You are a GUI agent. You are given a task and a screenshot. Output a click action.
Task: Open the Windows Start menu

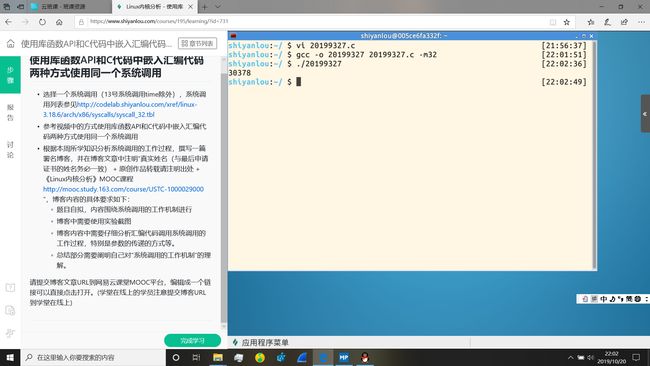tap(10, 357)
